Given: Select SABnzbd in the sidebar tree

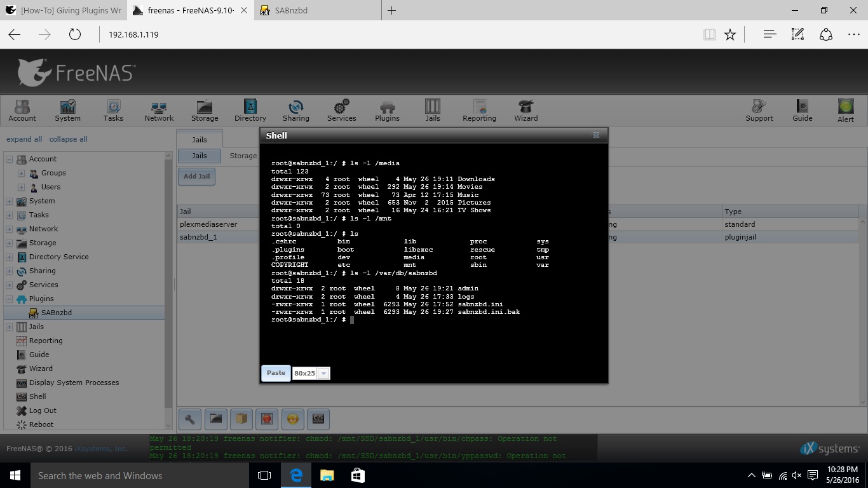Looking at the screenshot, I should 56,313.
